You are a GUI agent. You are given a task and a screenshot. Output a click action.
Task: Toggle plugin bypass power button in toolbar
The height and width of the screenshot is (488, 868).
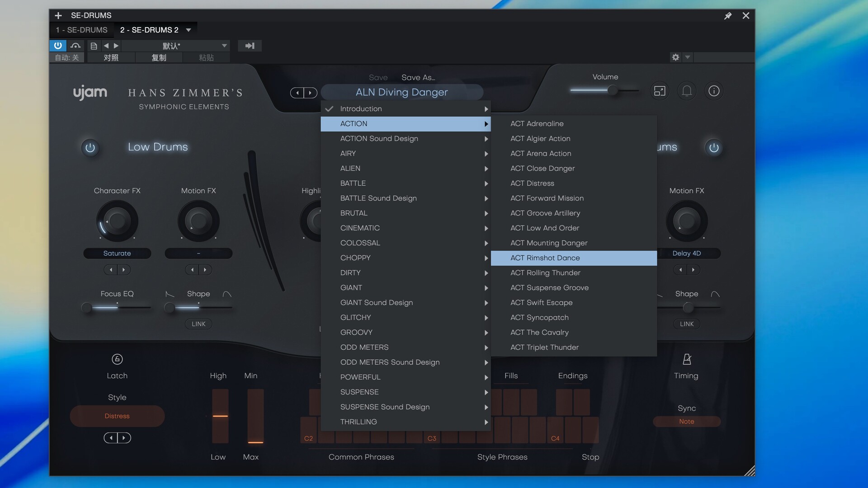58,46
